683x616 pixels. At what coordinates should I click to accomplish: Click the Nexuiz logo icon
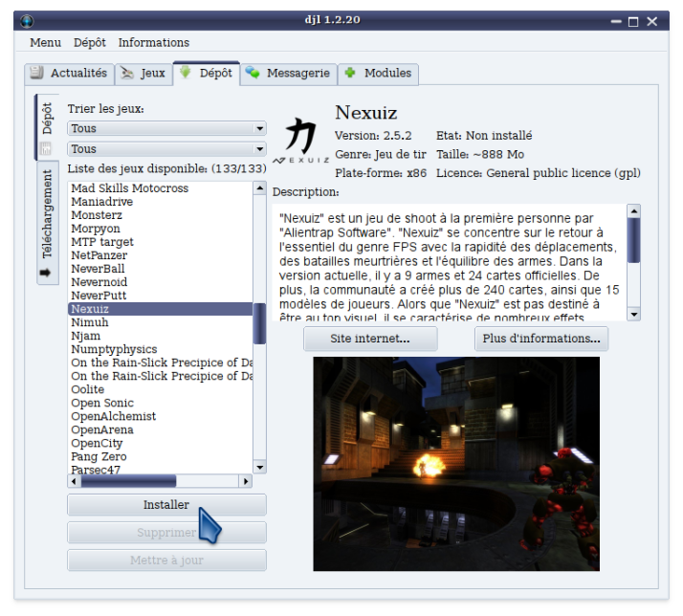(x=301, y=140)
